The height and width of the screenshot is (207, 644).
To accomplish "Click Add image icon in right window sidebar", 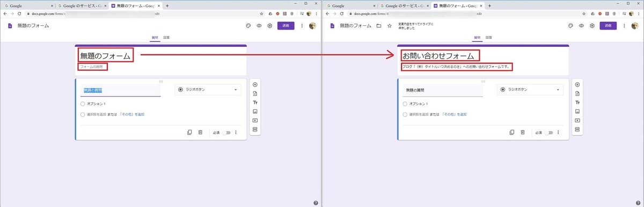I will click(x=577, y=111).
